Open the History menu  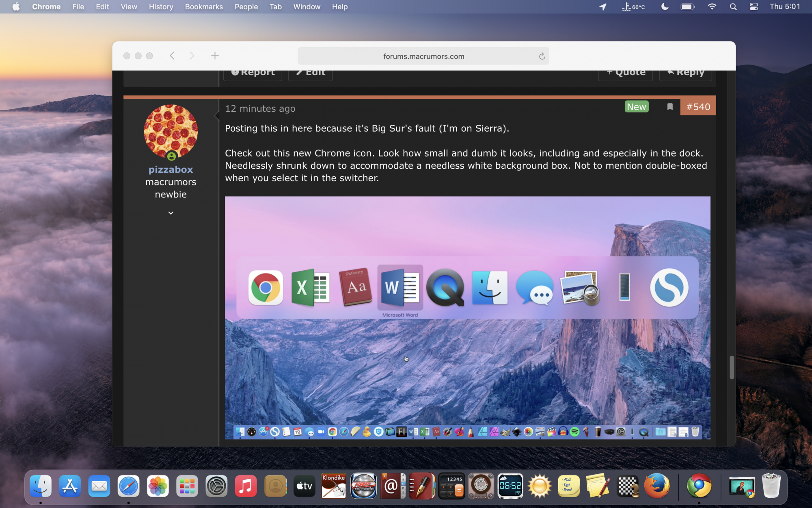point(161,7)
